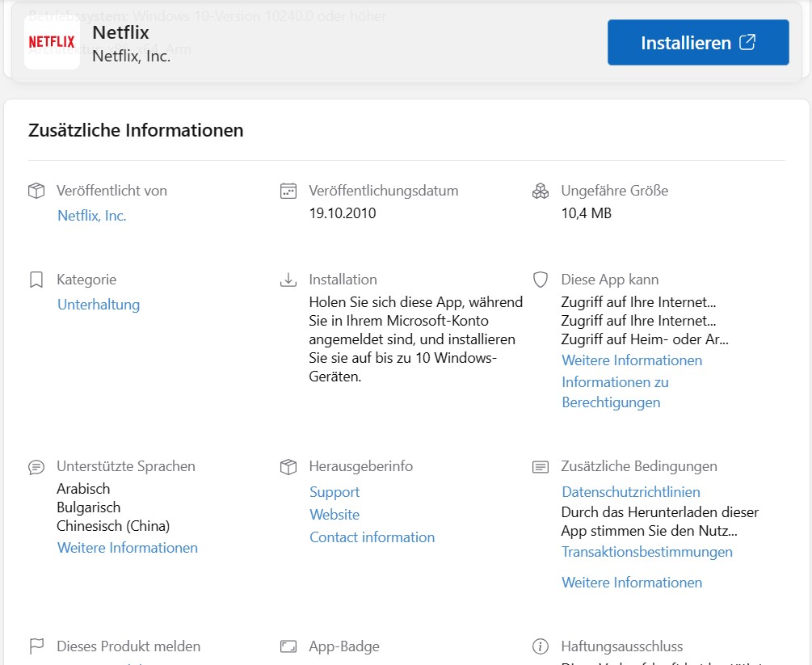
Task: Click the language entry Bulgarisch
Action: point(89,507)
